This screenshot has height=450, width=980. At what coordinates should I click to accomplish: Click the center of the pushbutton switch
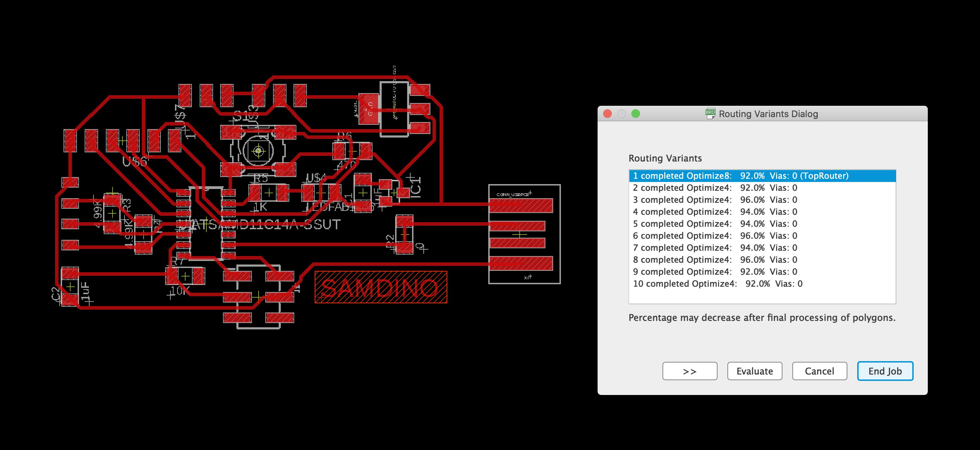259,151
